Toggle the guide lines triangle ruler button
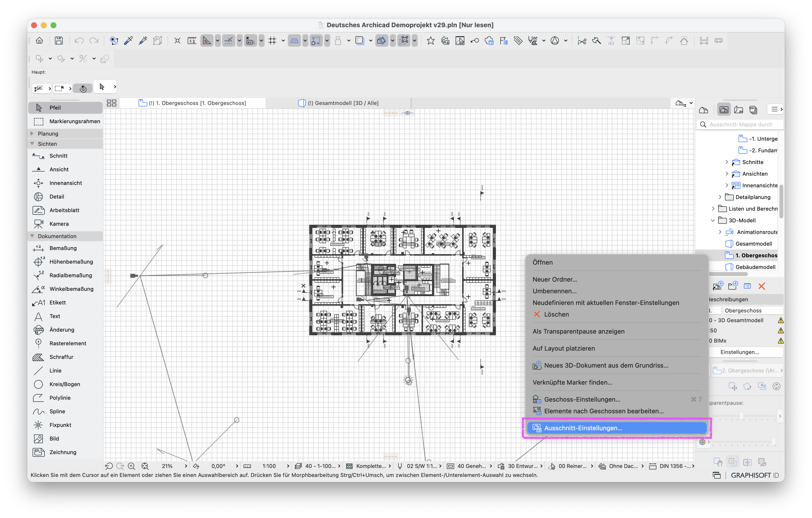Viewport: 812px width, 518px height. pyautogui.click(x=206, y=41)
